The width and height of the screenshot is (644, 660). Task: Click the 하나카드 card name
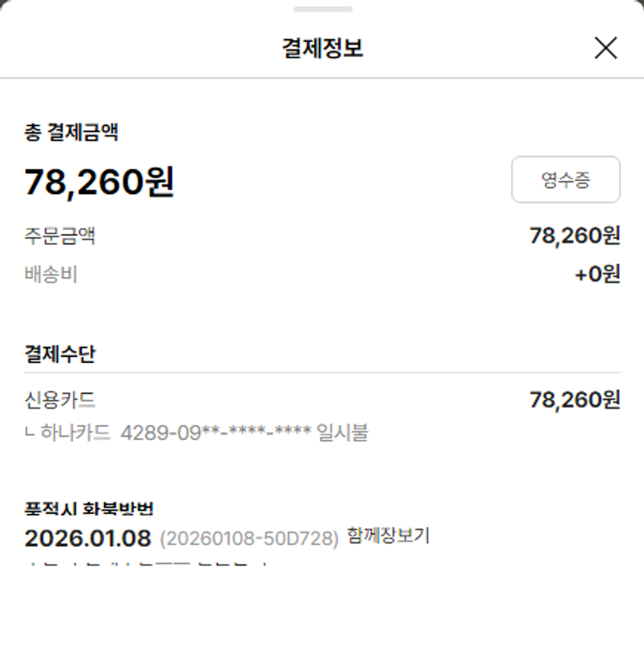pyautogui.click(x=76, y=432)
